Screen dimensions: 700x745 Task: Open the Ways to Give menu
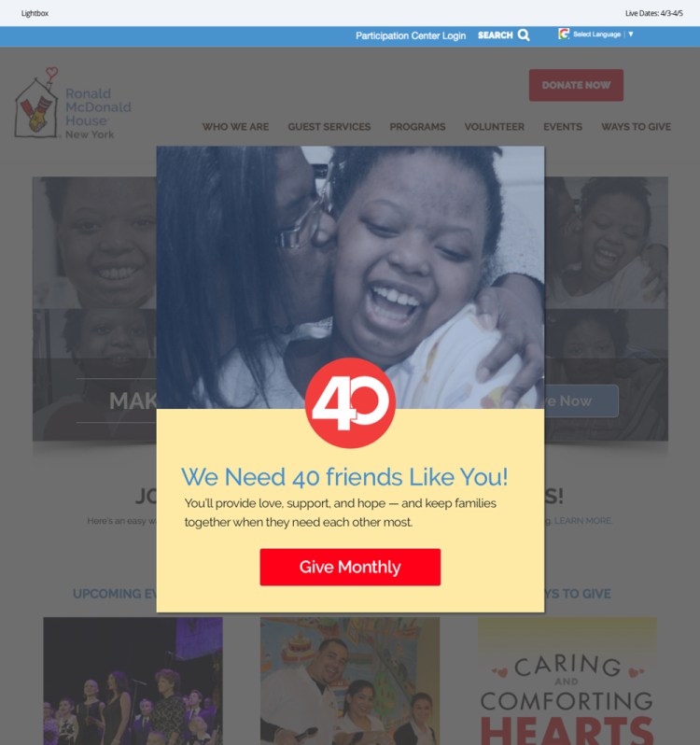click(636, 127)
